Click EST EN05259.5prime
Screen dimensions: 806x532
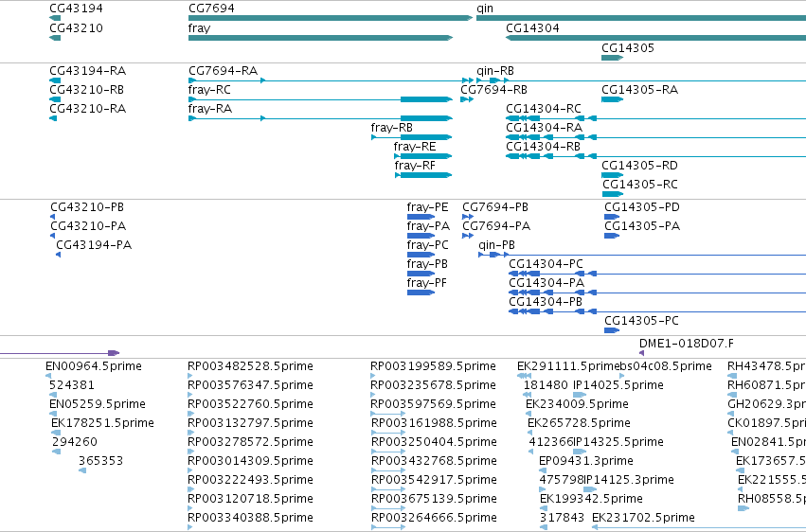pos(55,414)
